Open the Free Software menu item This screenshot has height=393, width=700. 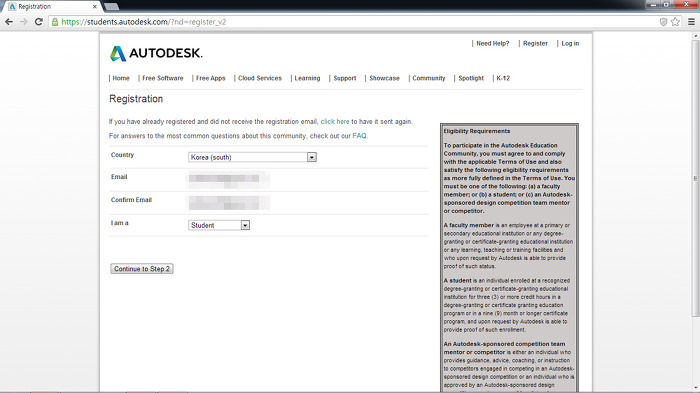click(162, 78)
